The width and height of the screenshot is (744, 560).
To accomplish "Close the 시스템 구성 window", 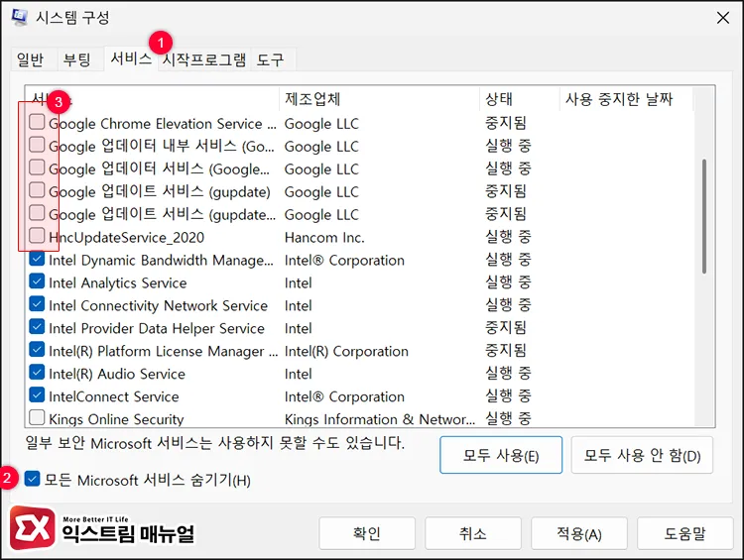I will (x=722, y=18).
